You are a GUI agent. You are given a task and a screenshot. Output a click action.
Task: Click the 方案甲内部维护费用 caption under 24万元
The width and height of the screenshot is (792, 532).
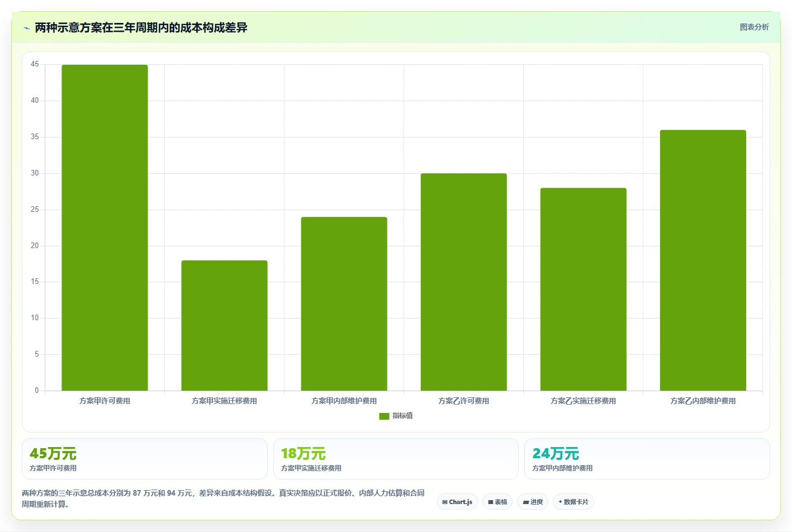point(562,468)
